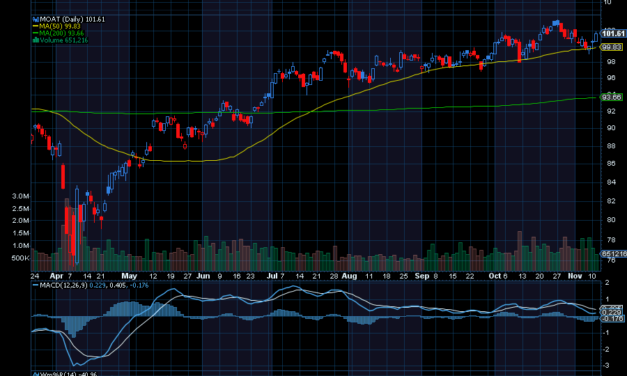The width and height of the screenshot is (627, 376).
Task: Click the May month label on date axis
Action: (129, 276)
